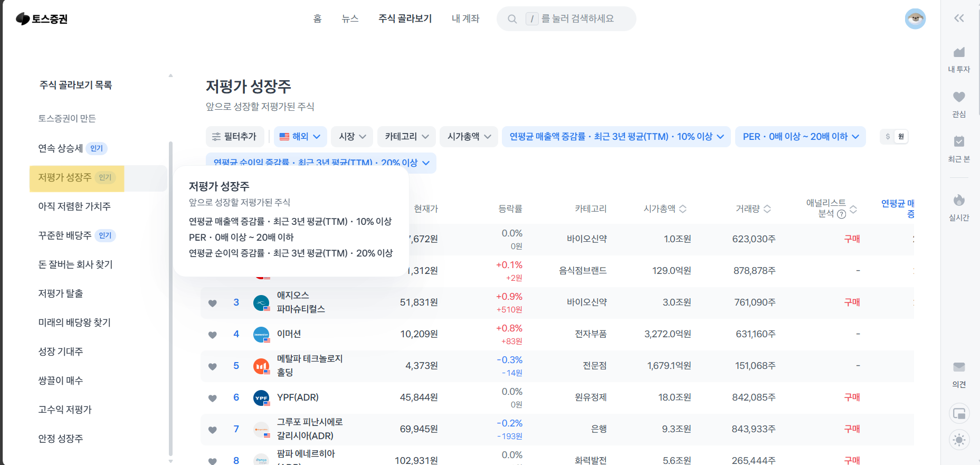Toggle the light/dark theme sun icon
This screenshot has width=980, height=465.
pyautogui.click(x=959, y=440)
